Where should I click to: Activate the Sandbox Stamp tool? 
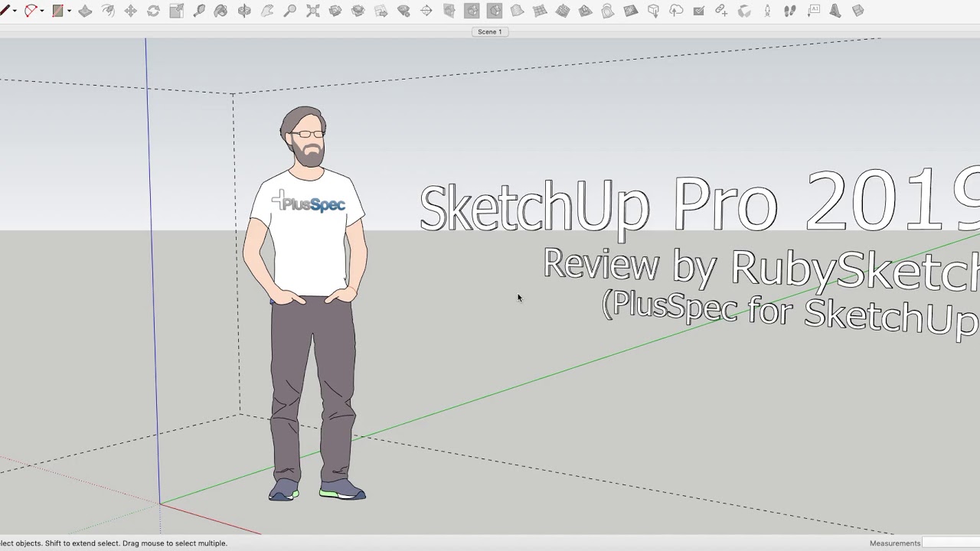[x=585, y=11]
